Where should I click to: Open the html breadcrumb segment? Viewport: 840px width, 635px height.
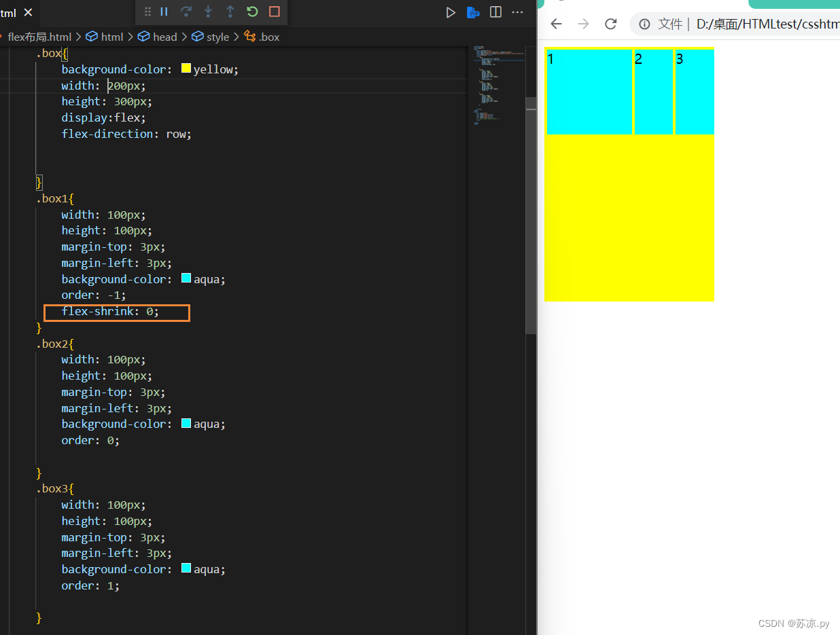[x=105, y=37]
